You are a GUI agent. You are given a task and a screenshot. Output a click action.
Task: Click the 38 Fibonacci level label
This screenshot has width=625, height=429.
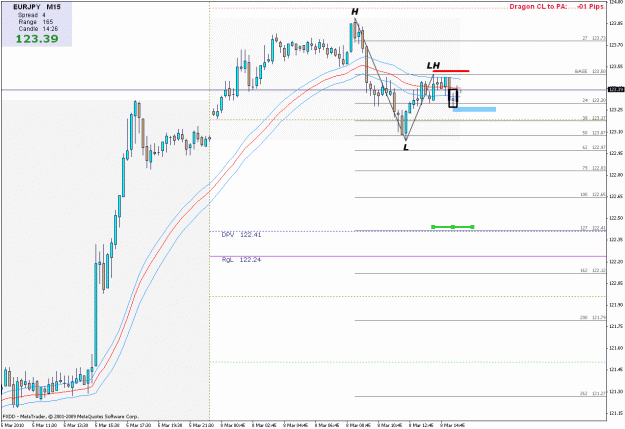click(x=594, y=118)
